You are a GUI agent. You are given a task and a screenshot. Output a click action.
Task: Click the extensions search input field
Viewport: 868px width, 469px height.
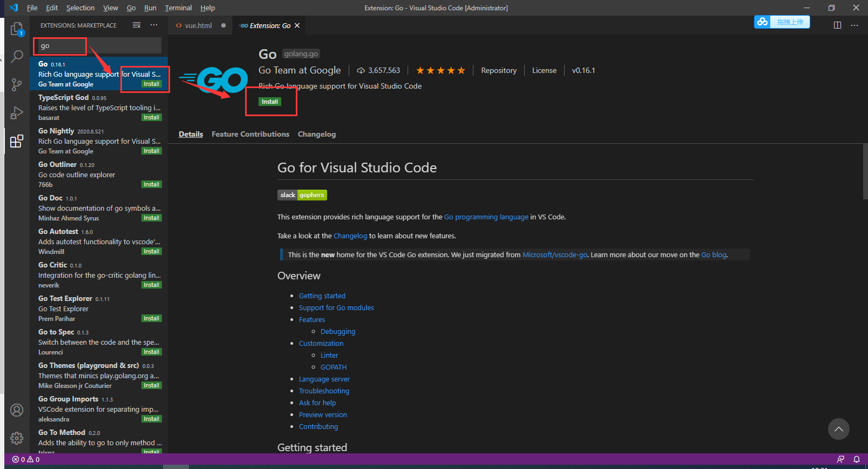click(97, 46)
